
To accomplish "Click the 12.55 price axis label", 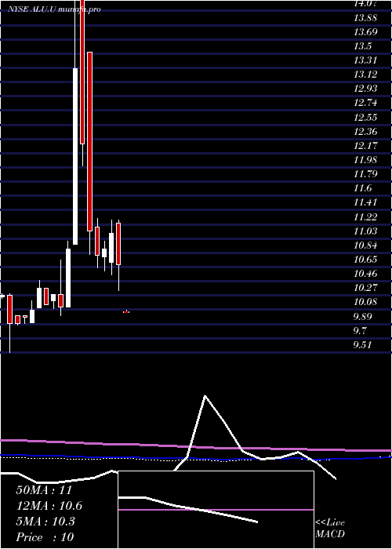I will (x=365, y=117).
